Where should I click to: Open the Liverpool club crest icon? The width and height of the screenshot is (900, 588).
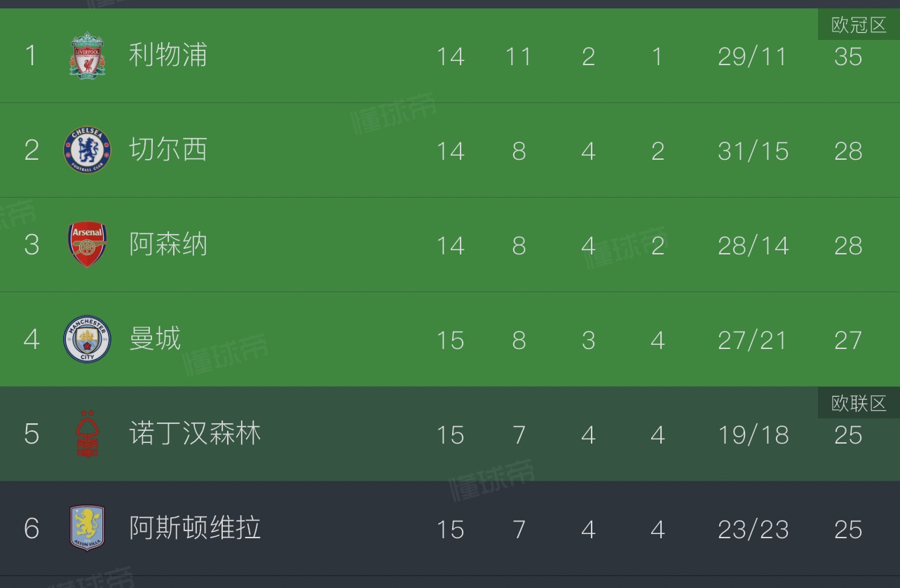pos(88,55)
